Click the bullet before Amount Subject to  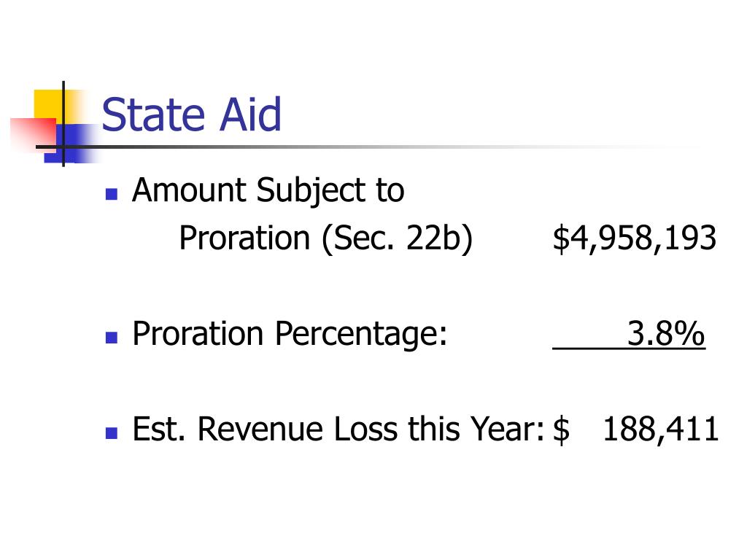pyautogui.click(x=112, y=194)
